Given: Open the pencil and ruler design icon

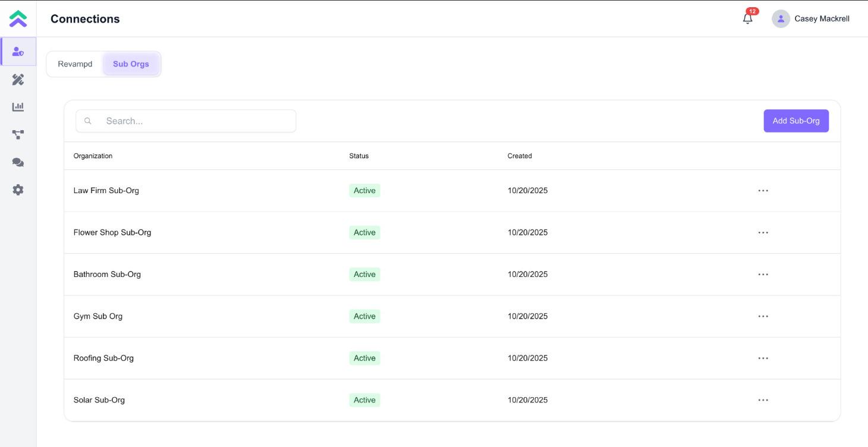Looking at the screenshot, I should (18, 80).
